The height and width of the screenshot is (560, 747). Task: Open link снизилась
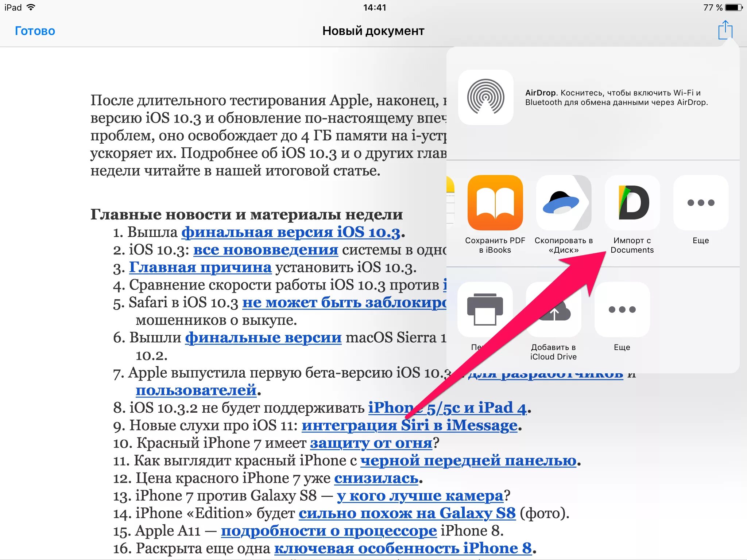click(376, 478)
